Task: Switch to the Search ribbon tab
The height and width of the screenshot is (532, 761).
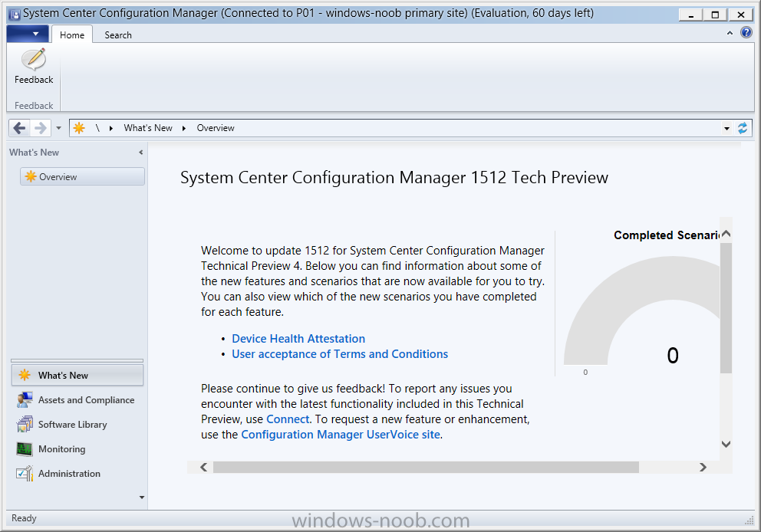Action: (x=118, y=35)
